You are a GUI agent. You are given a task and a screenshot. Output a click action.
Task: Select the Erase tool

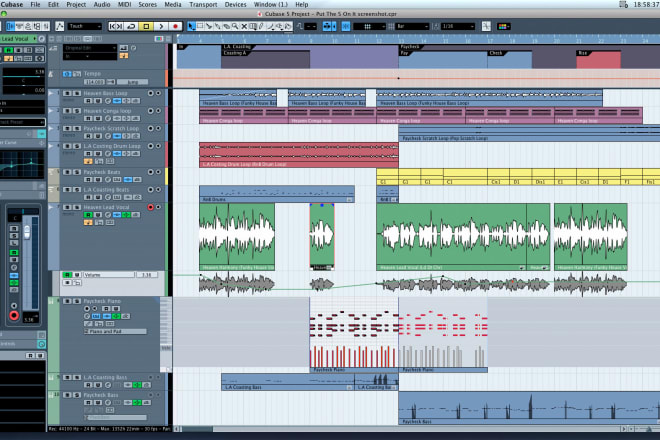(x=226, y=27)
